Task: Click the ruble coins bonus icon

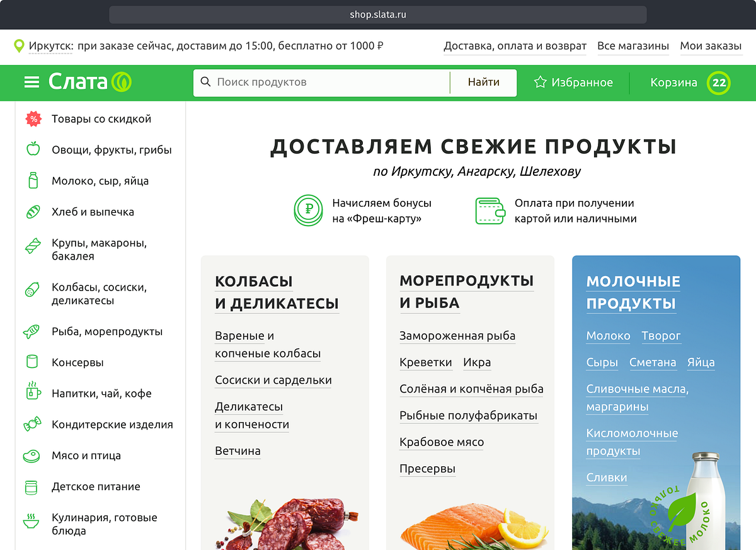Action: [x=308, y=211]
